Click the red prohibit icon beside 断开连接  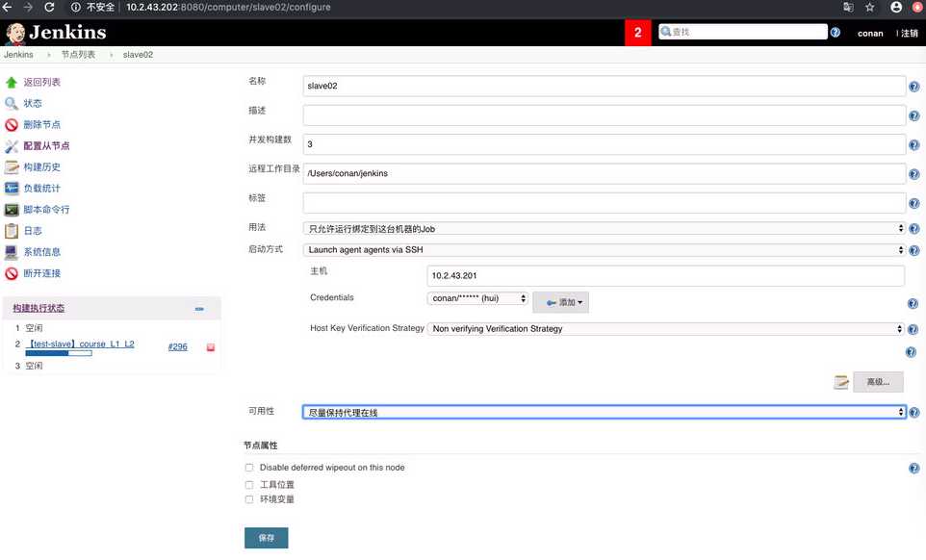[x=12, y=274]
